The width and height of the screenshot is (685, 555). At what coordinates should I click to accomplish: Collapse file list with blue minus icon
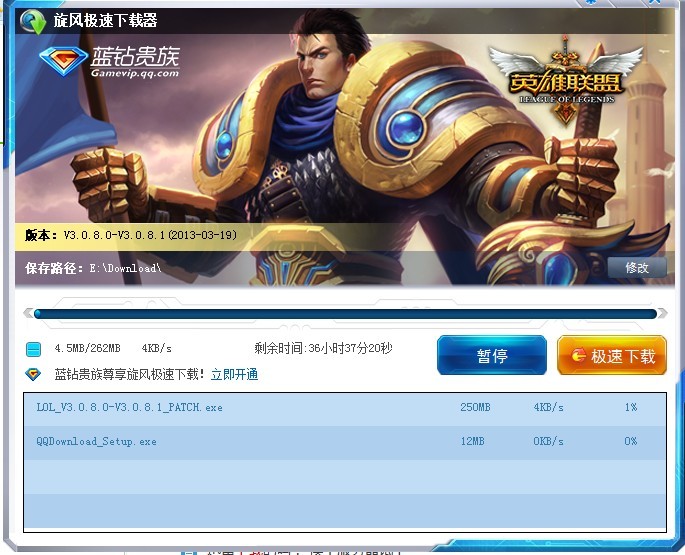pyautogui.click(x=33, y=349)
